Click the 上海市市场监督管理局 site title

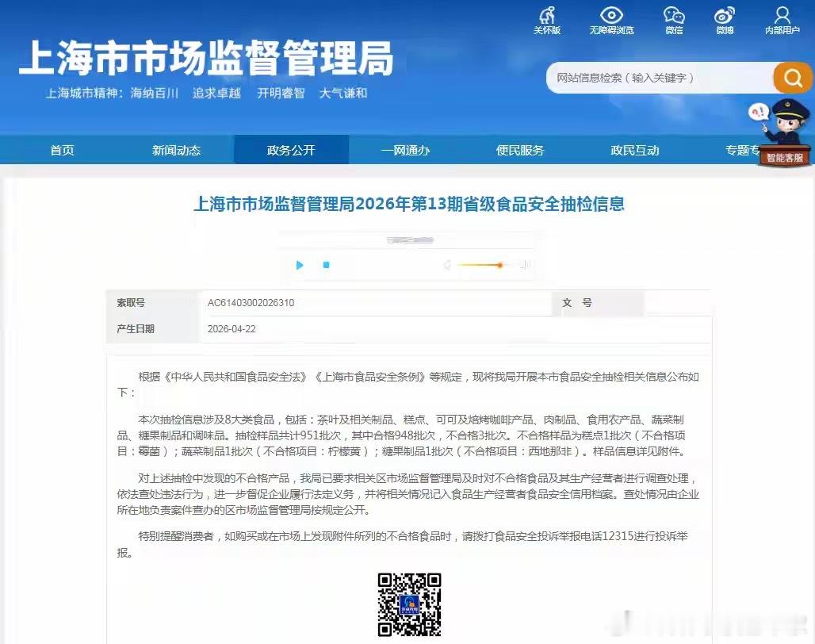(x=206, y=58)
